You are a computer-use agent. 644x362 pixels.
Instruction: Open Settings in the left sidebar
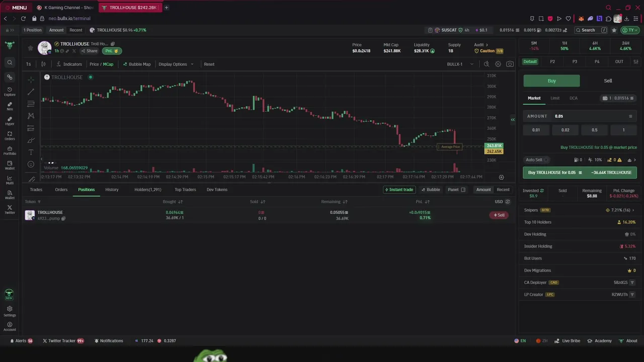(10, 311)
